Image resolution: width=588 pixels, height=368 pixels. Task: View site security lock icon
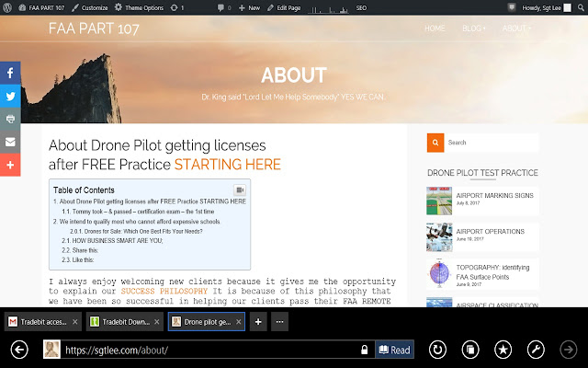(364, 350)
